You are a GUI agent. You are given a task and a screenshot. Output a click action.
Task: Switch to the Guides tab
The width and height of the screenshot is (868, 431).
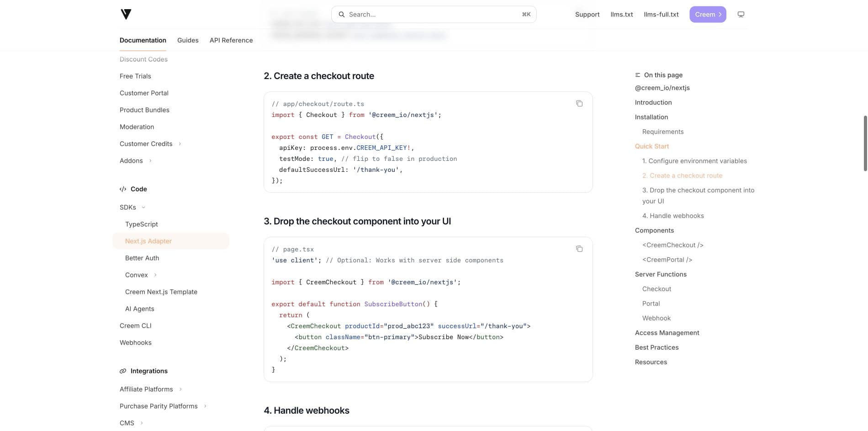click(x=188, y=40)
